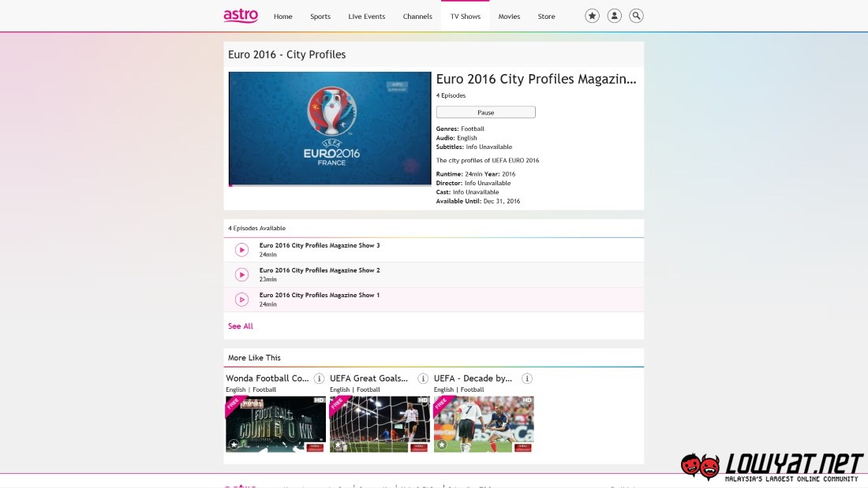Open the UEFA Decade thumbnail
This screenshot has height=488, width=868.
[x=484, y=424]
